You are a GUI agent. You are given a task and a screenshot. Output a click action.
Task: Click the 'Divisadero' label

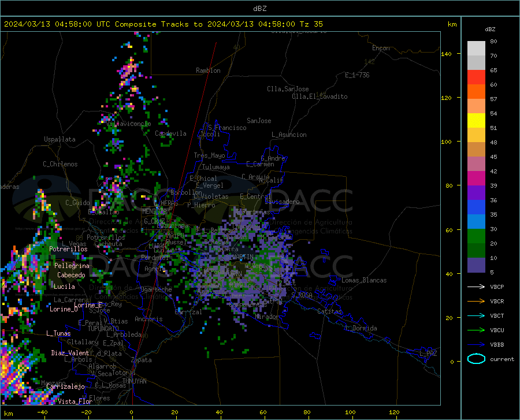click(282, 202)
